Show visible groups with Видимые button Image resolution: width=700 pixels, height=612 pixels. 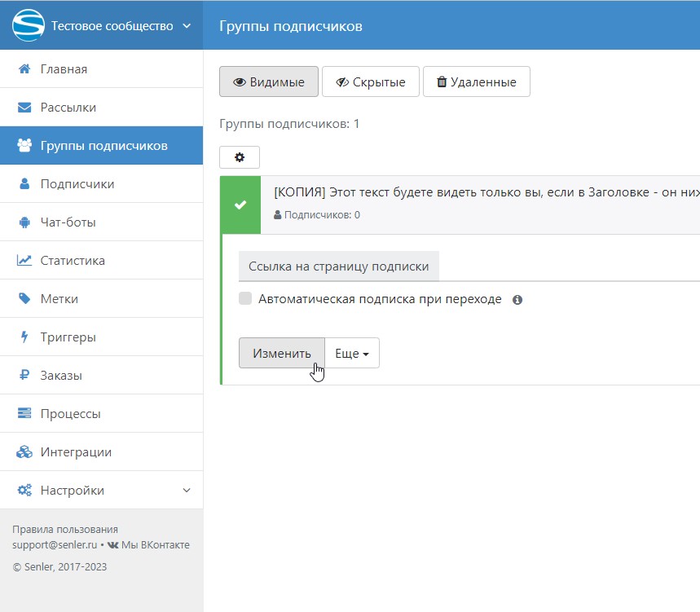269,82
